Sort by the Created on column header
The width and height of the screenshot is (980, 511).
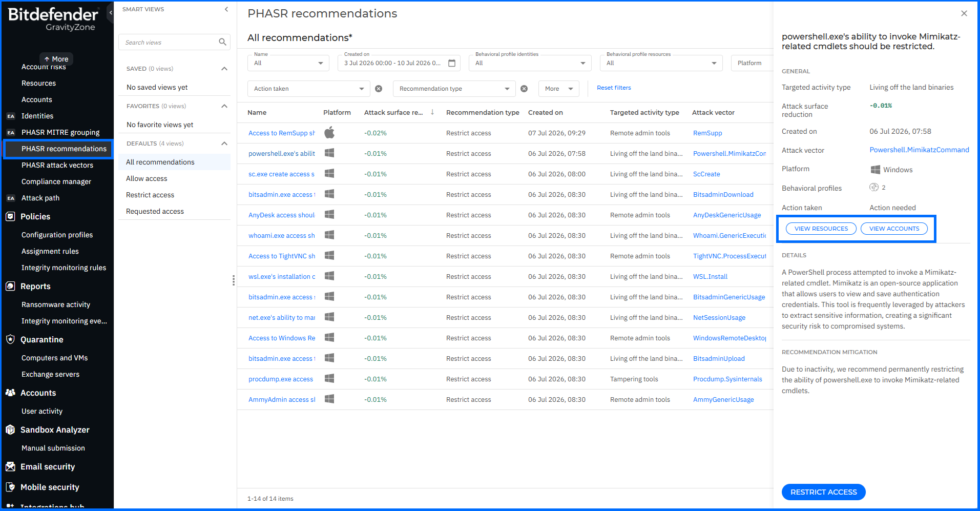click(x=545, y=112)
